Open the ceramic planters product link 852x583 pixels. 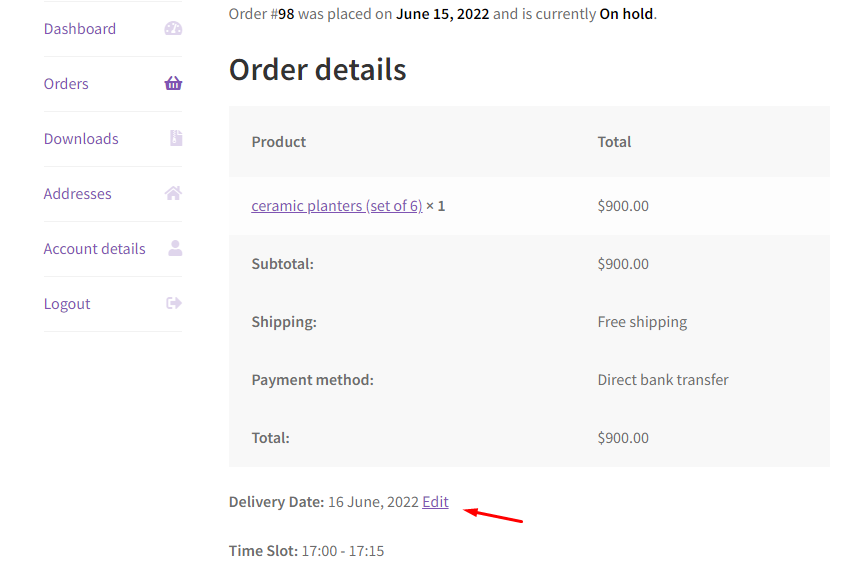point(336,206)
